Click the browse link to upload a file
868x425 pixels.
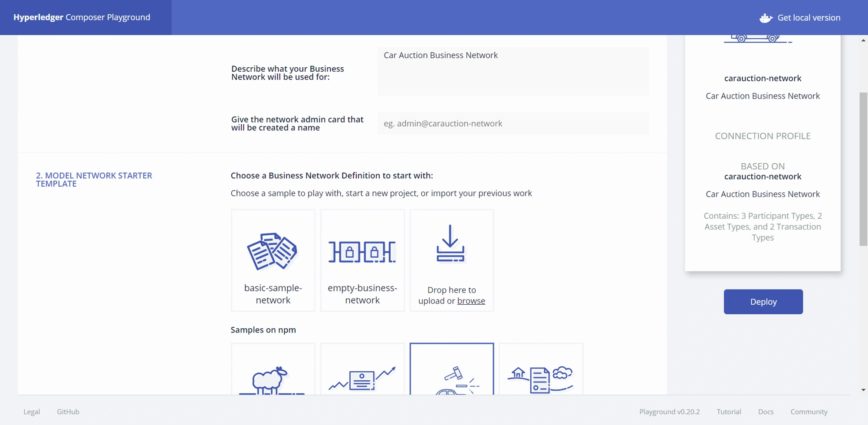pos(471,301)
